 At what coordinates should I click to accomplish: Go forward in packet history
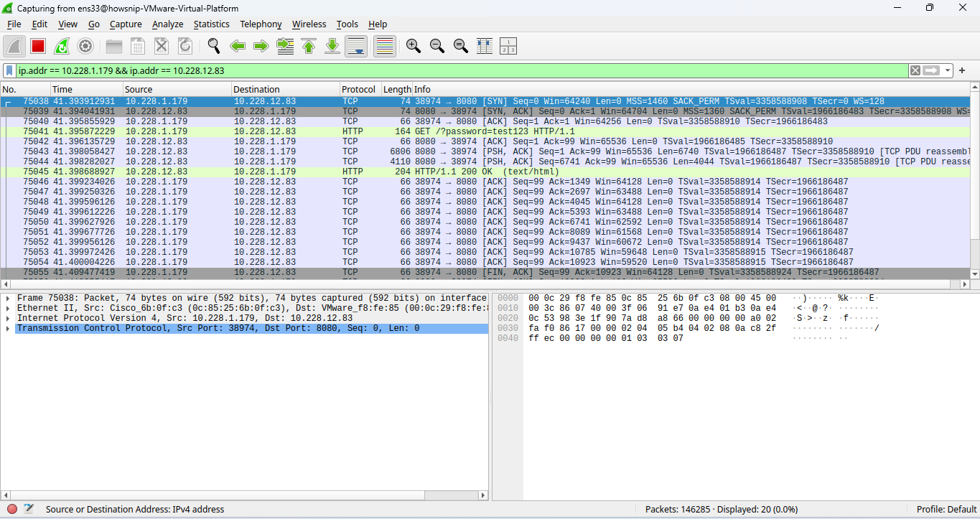261,46
